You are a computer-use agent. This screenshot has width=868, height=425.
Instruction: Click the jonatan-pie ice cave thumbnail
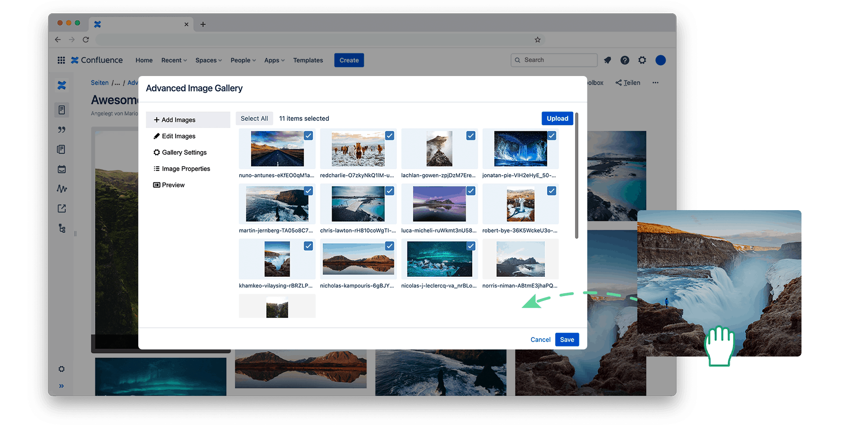(x=520, y=149)
